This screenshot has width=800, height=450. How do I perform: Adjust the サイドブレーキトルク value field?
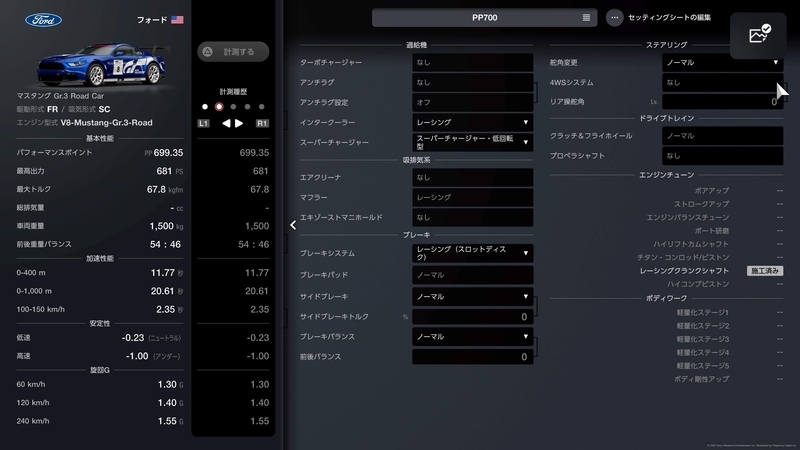472,317
